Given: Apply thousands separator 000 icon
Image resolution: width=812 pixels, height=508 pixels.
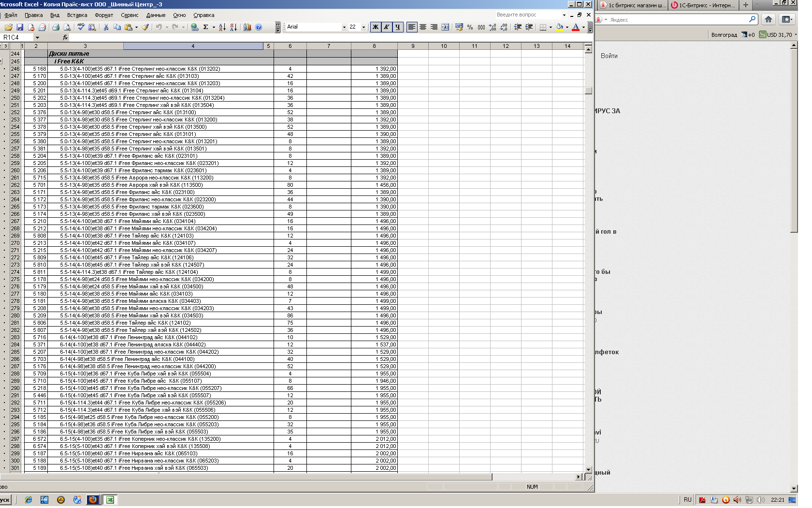Looking at the screenshot, I should click(x=481, y=27).
